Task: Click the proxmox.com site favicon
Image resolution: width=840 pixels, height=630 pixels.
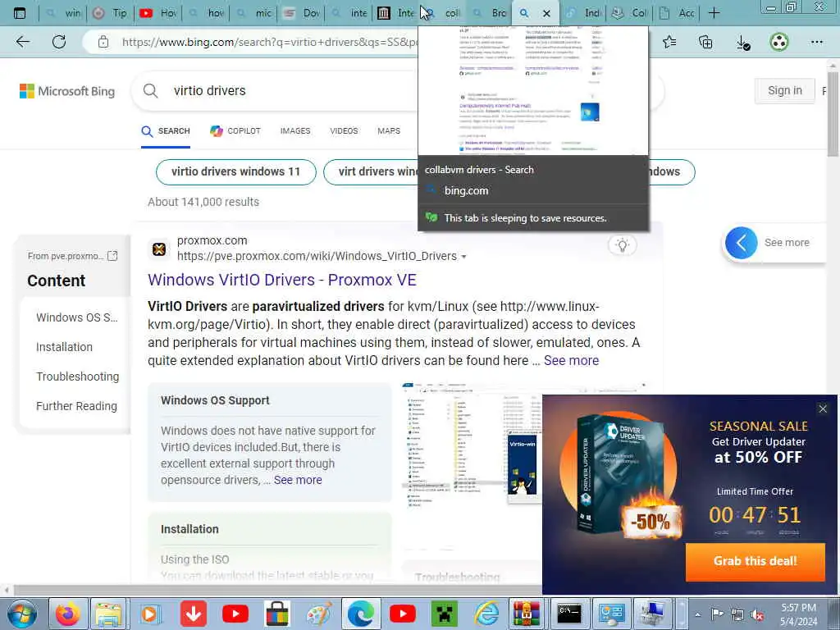Action: [x=159, y=249]
